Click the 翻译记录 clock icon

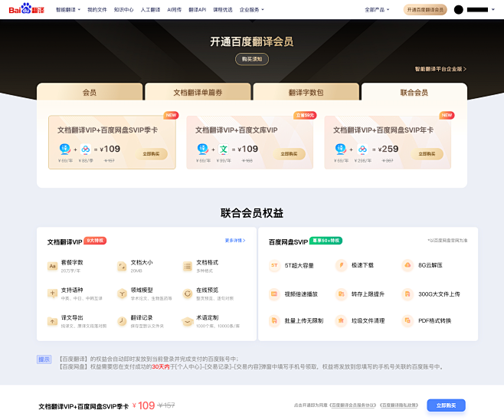[122, 321]
